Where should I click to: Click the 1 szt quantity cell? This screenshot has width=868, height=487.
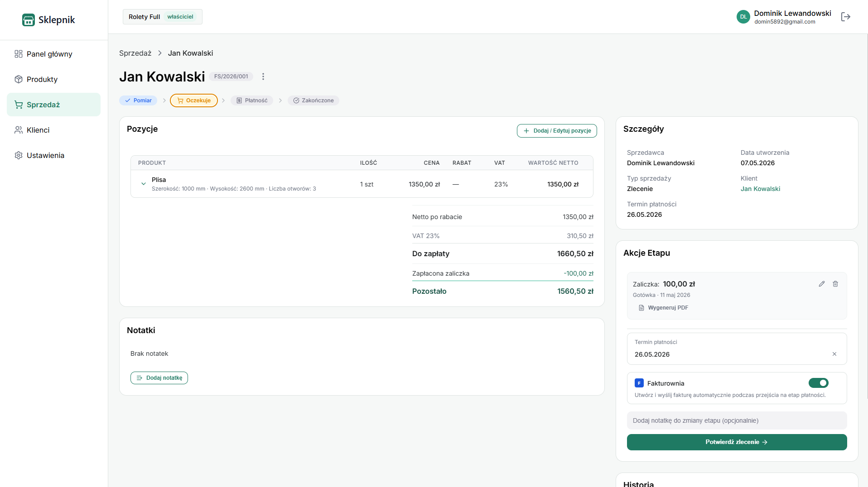click(366, 184)
